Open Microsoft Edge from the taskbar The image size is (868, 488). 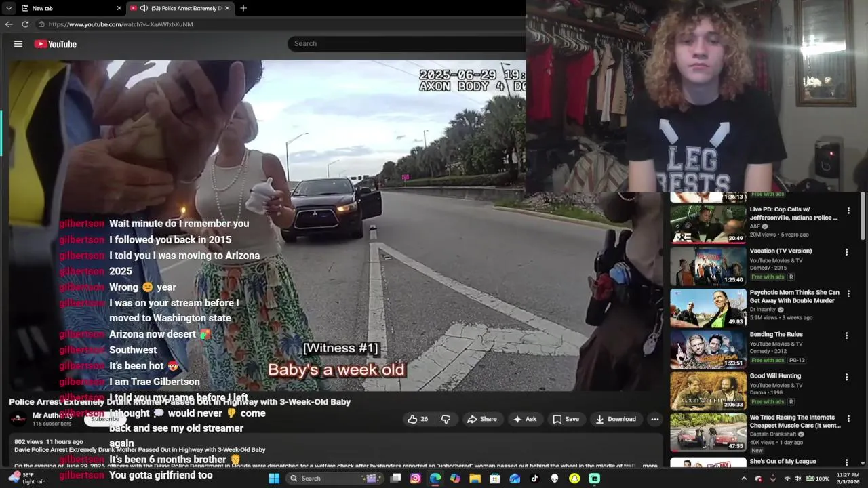pyautogui.click(x=435, y=478)
